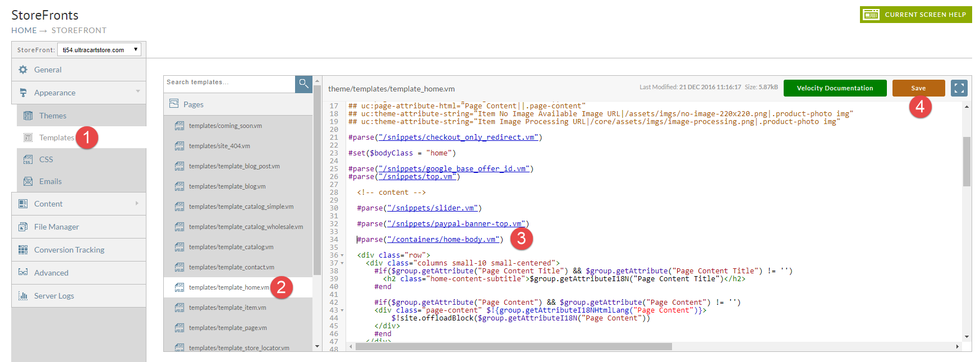Click the template_blog_post.vm file icon
The height and width of the screenshot is (362, 980).
point(180,166)
